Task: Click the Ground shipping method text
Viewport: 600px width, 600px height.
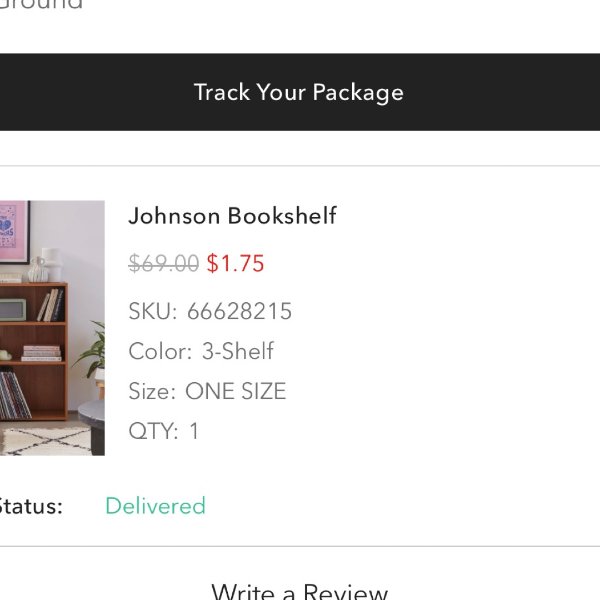Action: pos(41,5)
